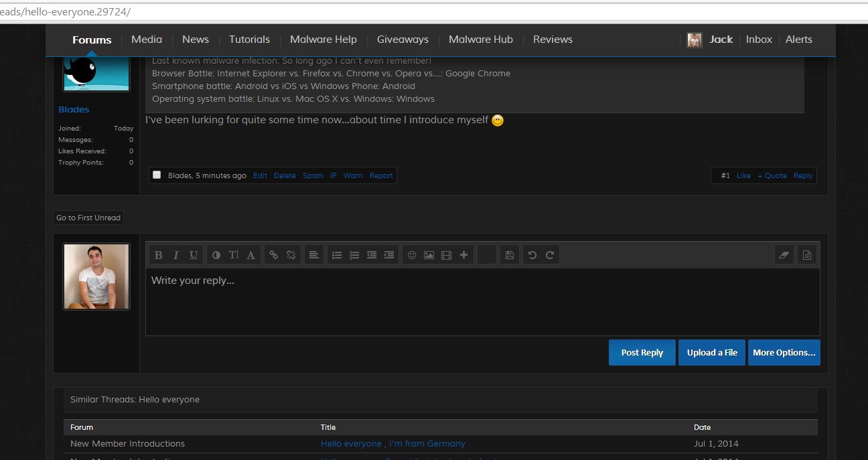Screen dimensions: 868x460
Task: Open the Malware Hub tab
Action: [x=481, y=40]
